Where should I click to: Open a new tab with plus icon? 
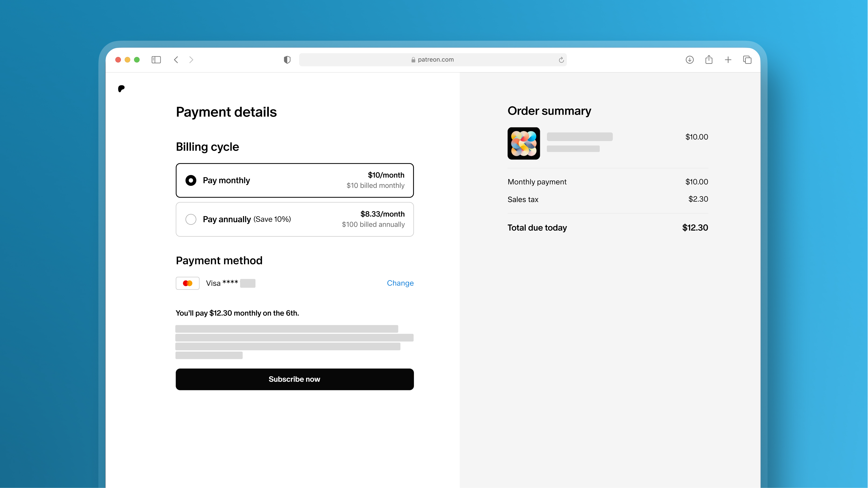click(x=728, y=60)
